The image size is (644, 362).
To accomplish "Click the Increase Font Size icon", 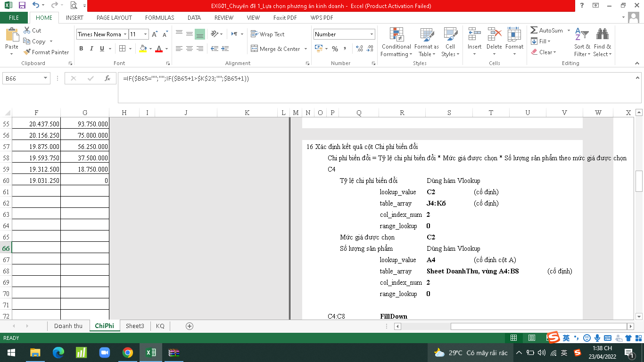I will point(155,34).
